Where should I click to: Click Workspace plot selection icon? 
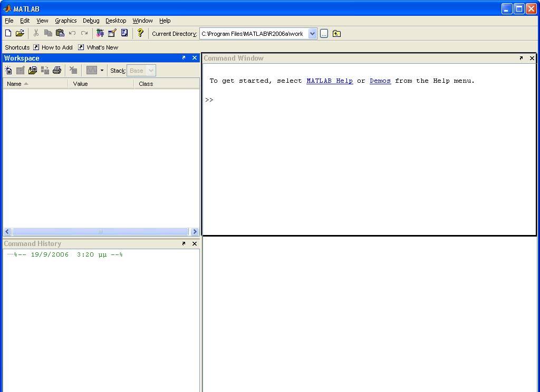tap(92, 71)
